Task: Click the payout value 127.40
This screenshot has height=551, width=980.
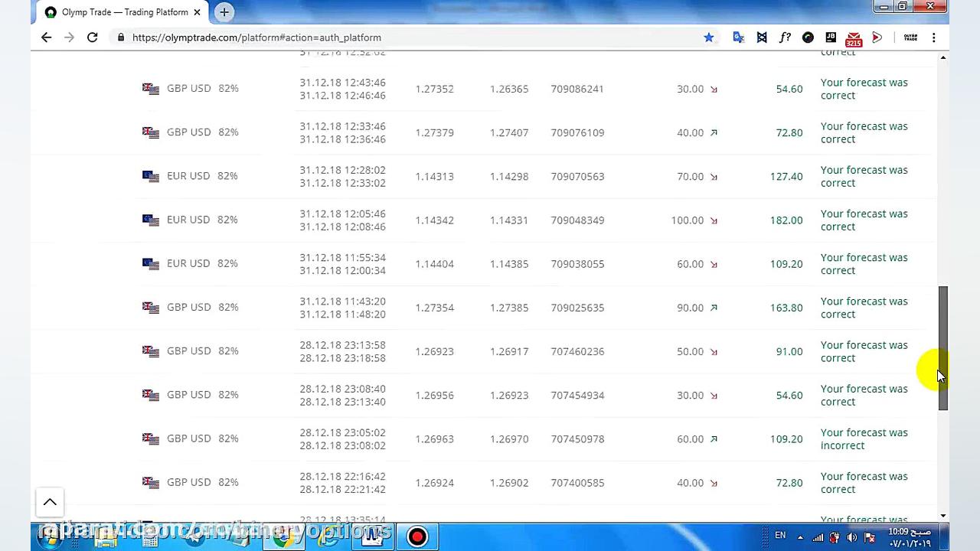Action: (786, 177)
